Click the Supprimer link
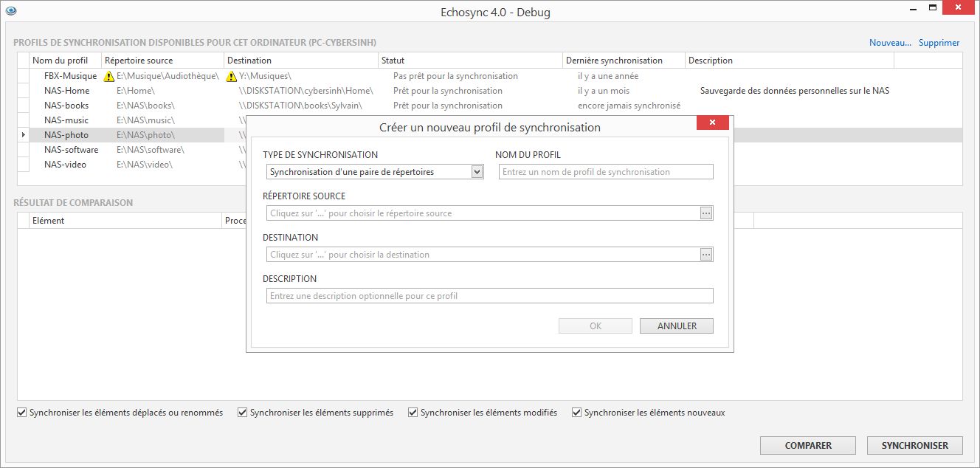Image resolution: width=980 pixels, height=468 pixels. point(939,42)
